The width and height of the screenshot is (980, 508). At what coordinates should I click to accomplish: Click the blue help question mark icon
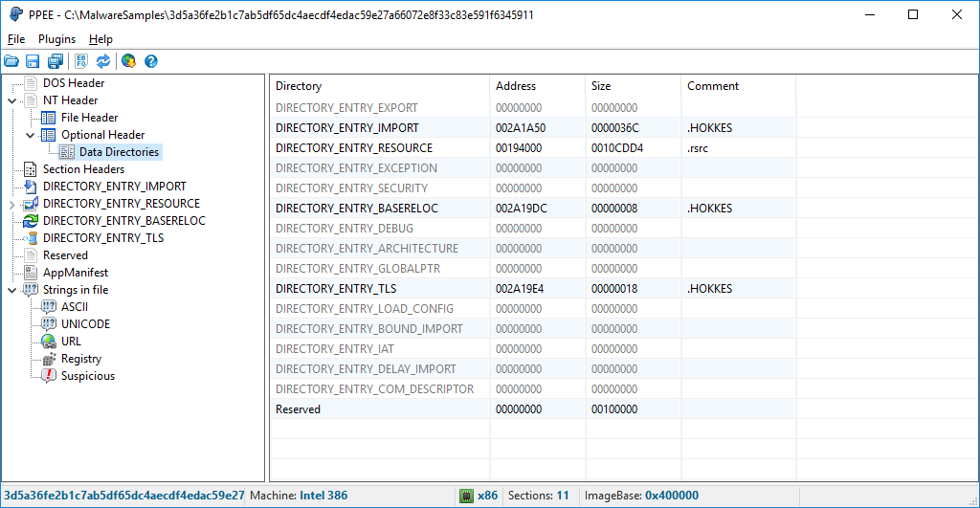(150, 61)
